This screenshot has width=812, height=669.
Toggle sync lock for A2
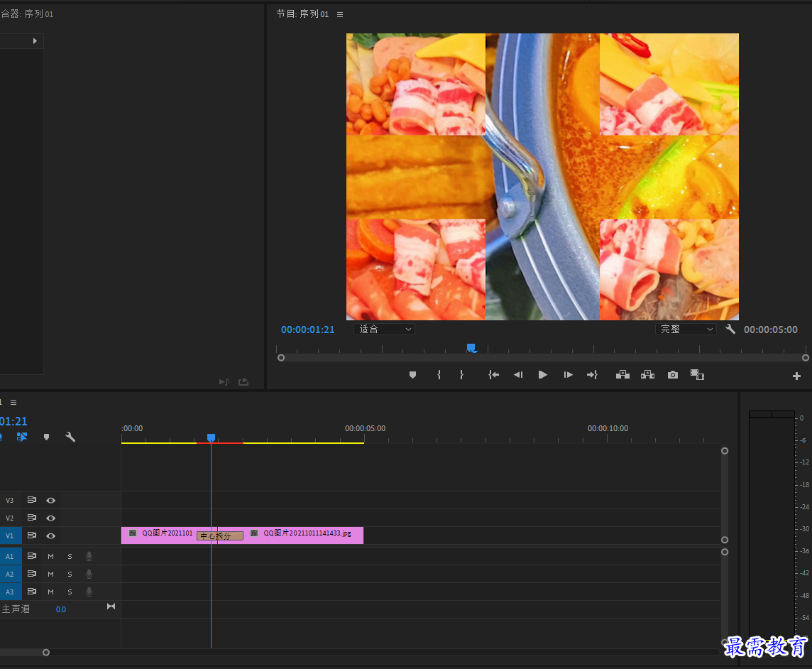[32, 574]
